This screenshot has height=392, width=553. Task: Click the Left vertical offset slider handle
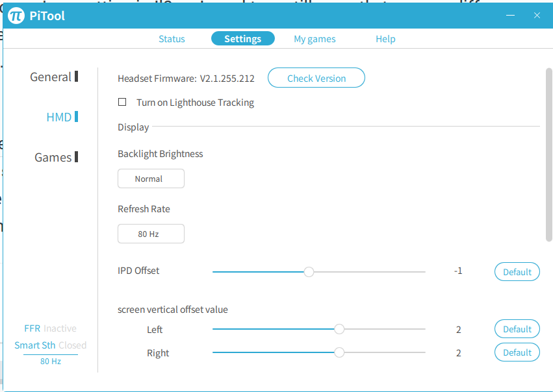[339, 329]
